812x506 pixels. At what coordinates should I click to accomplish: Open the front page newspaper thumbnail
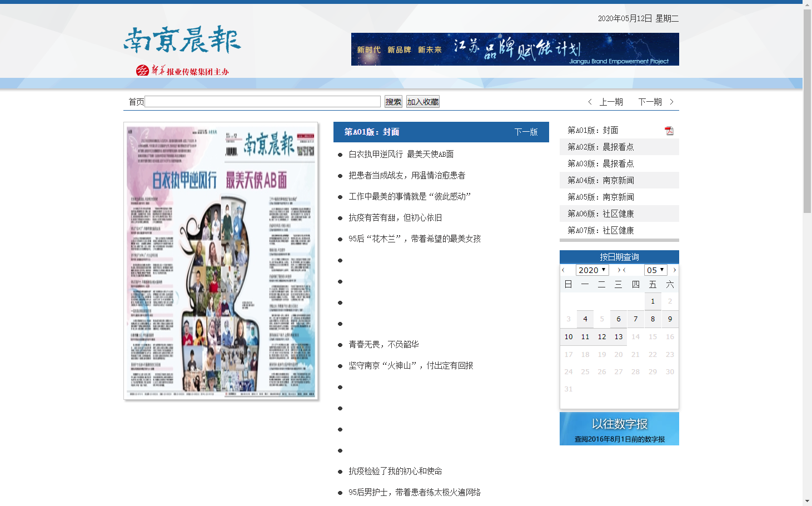221,261
